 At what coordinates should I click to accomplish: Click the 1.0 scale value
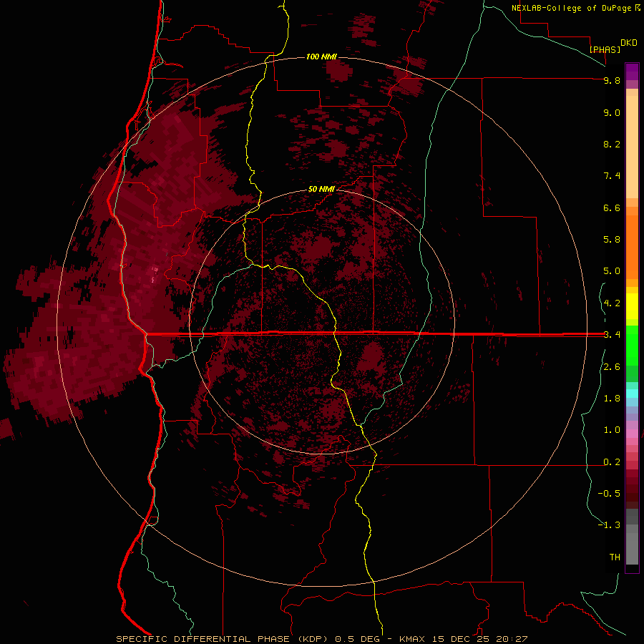tap(612, 430)
